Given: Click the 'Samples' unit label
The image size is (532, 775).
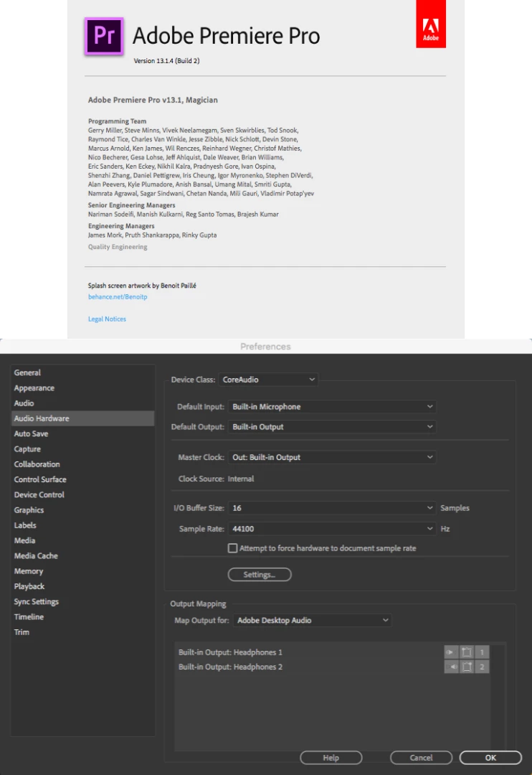Looking at the screenshot, I should click(455, 508).
